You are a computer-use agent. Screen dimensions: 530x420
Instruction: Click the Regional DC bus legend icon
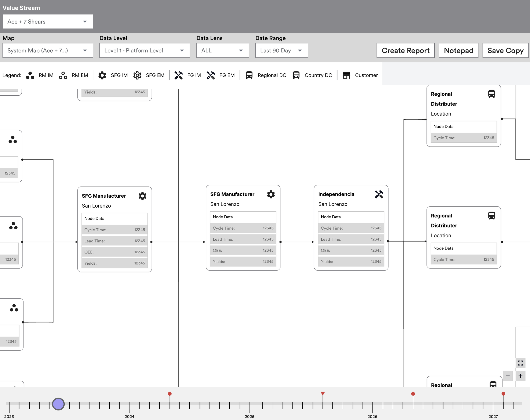click(249, 75)
